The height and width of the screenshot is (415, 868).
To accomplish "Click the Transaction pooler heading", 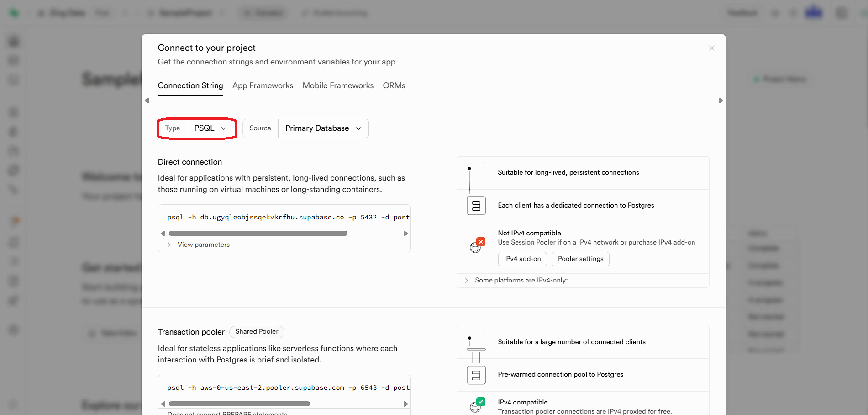I will click(191, 332).
